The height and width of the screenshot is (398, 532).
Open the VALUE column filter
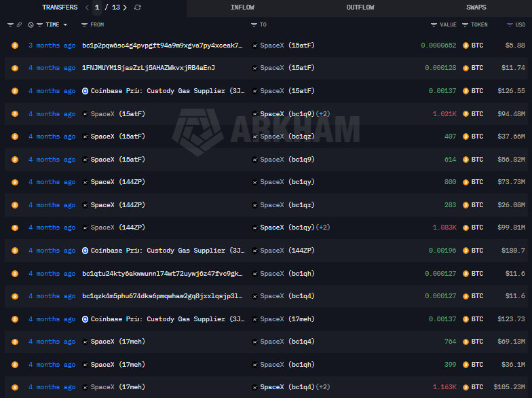coord(434,25)
